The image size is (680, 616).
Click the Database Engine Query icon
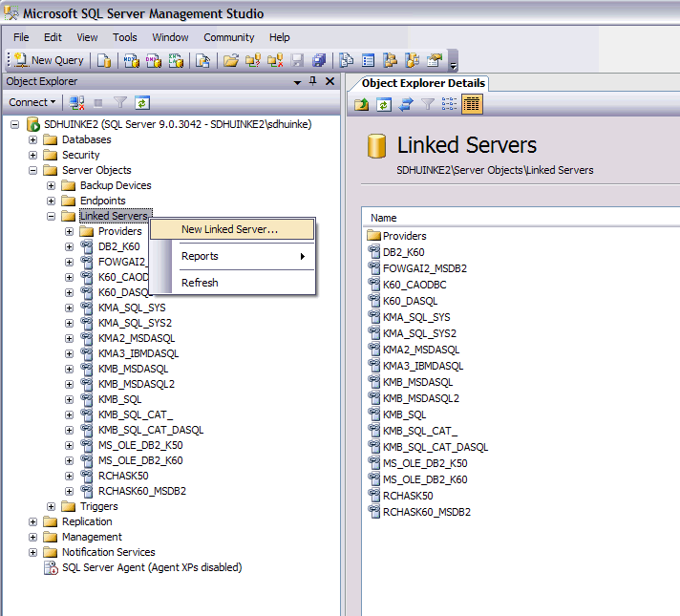(x=104, y=60)
